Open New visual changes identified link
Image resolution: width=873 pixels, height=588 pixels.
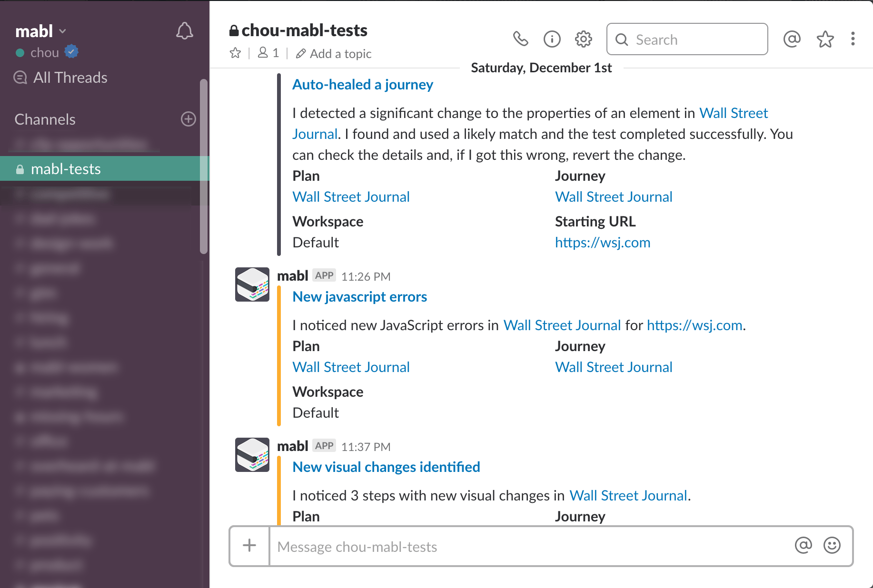tap(386, 467)
